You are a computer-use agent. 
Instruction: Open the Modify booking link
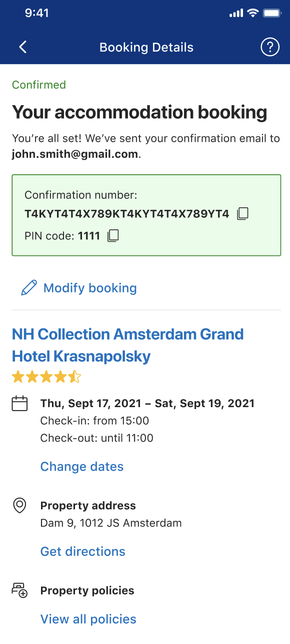point(90,288)
